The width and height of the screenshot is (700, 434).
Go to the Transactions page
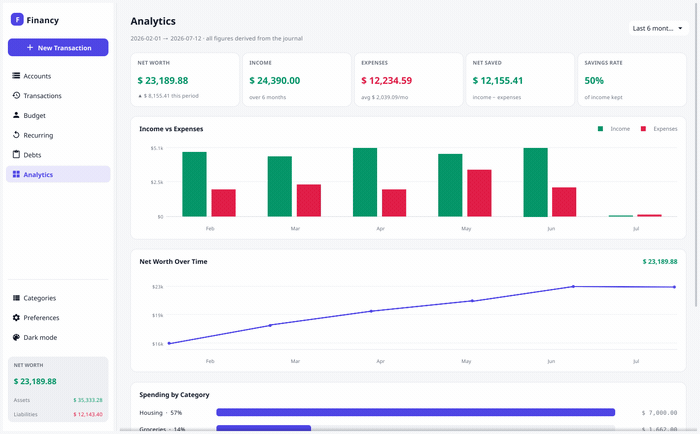pos(58,96)
